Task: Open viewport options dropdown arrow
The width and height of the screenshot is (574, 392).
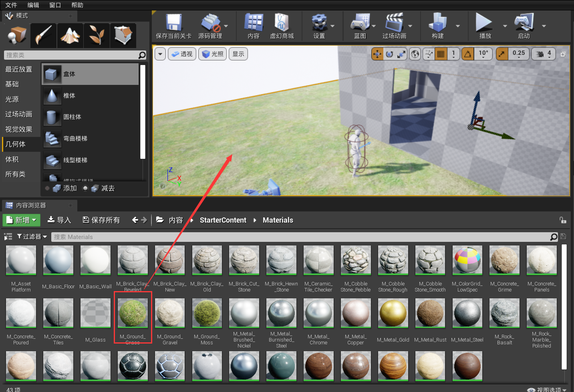Action: tap(160, 54)
